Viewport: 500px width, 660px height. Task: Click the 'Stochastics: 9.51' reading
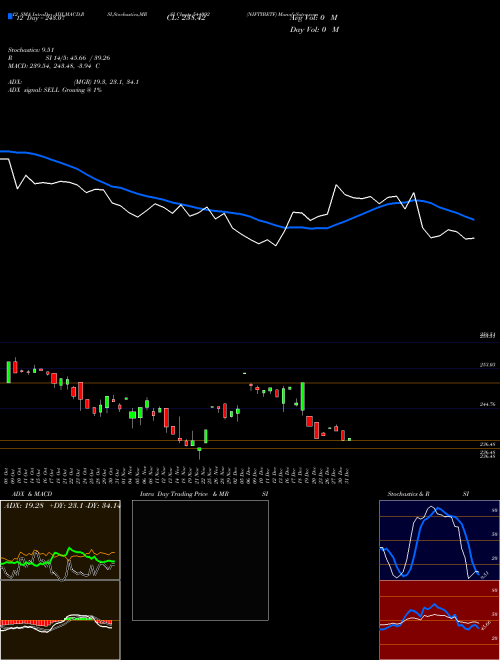[31, 50]
